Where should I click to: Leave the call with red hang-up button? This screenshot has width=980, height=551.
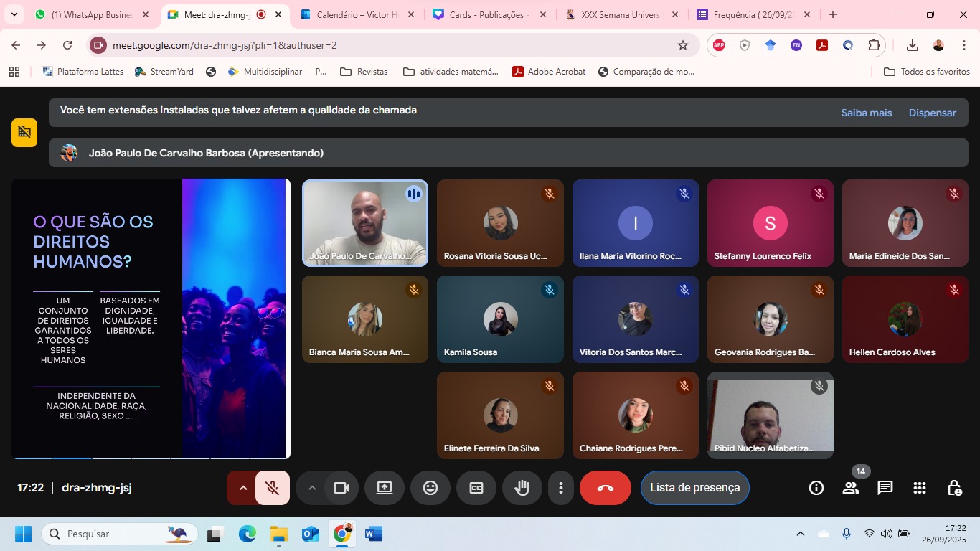[x=606, y=488]
